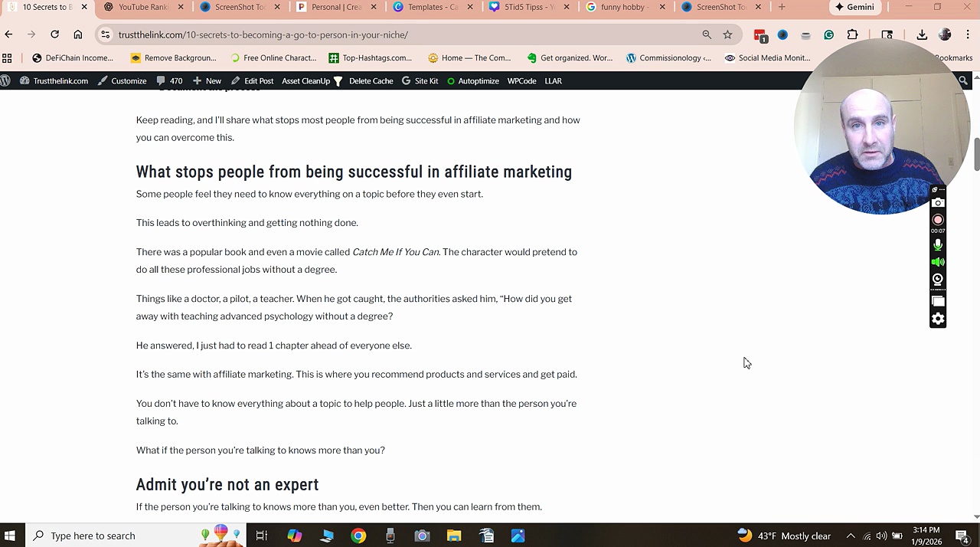This screenshot has height=547, width=980.
Task: Open the Asset CleanUp menu
Action: 312,80
